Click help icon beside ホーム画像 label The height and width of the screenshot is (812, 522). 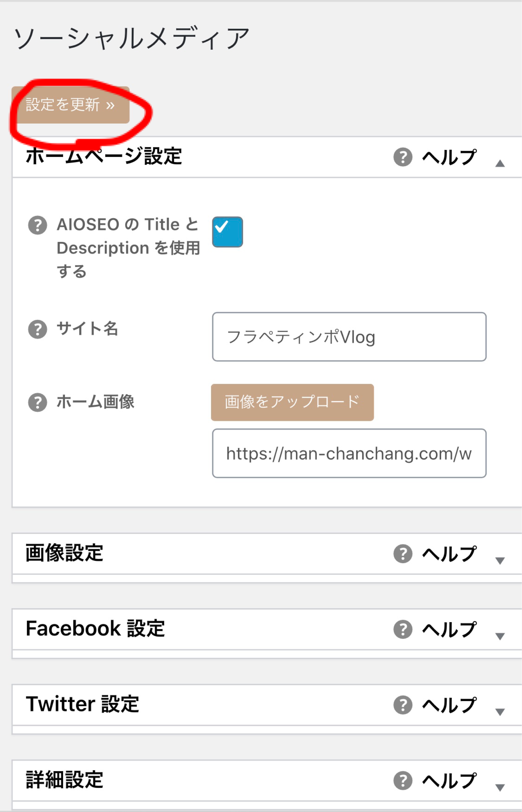(38, 403)
